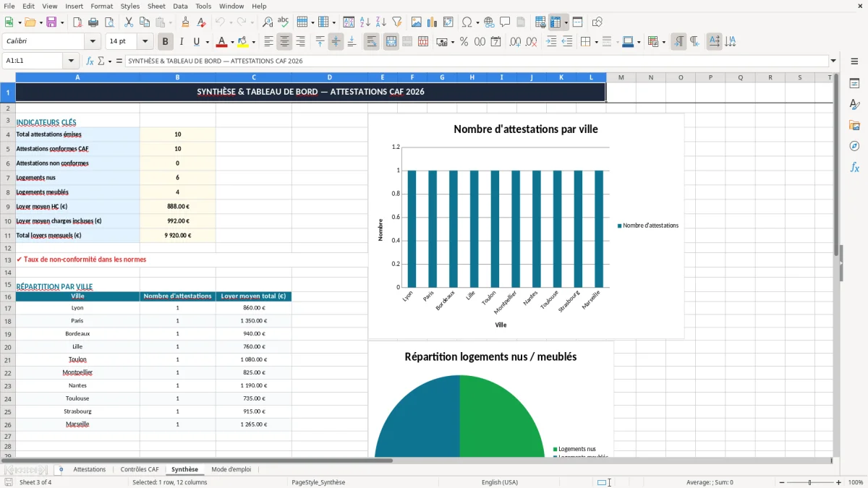Open Find & Replace
The height and width of the screenshot is (488, 868).
[x=268, y=22]
